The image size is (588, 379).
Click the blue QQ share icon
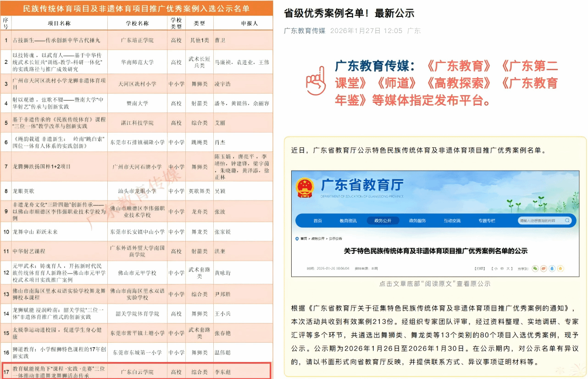tap(552, 268)
